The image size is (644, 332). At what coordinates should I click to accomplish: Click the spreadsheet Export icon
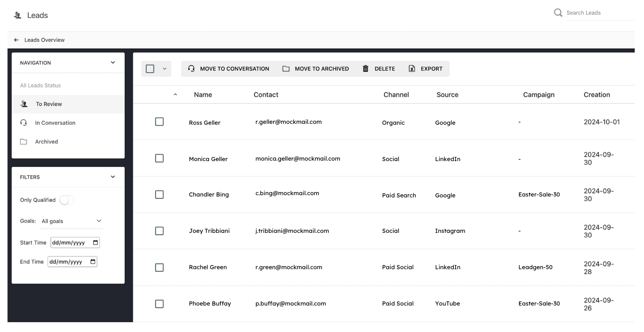412,69
